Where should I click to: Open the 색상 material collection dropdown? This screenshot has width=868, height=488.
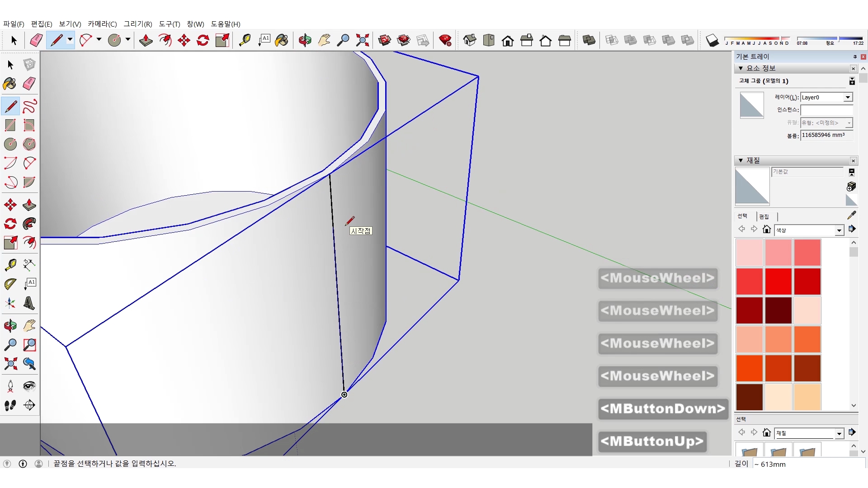tap(839, 230)
